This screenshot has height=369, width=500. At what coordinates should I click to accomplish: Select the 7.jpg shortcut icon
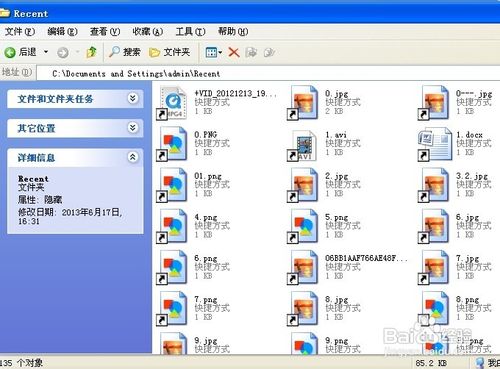click(x=433, y=267)
